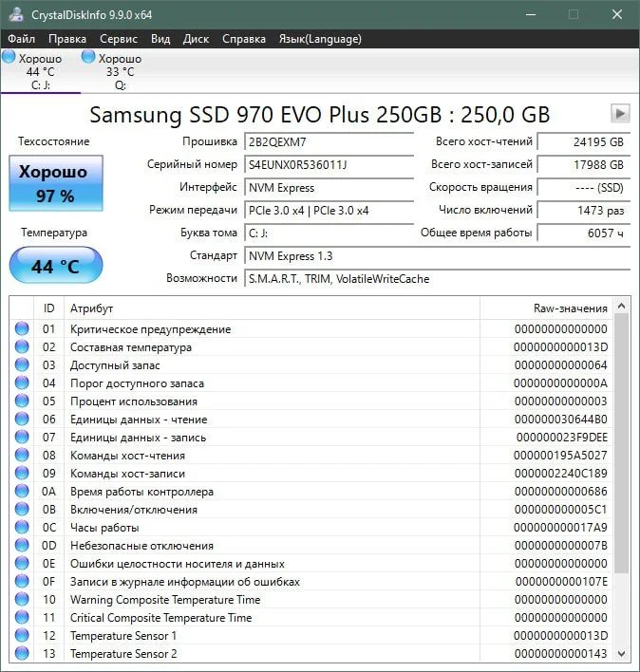Click the host writes value 17988 GB
Viewport: 640px width, 672px height.
pos(584,164)
